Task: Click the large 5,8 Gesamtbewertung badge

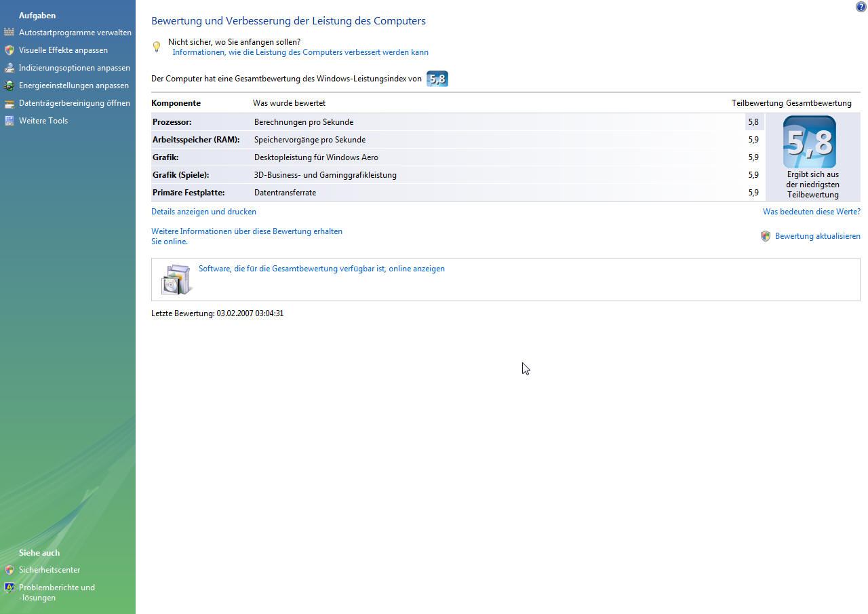Action: [x=810, y=142]
